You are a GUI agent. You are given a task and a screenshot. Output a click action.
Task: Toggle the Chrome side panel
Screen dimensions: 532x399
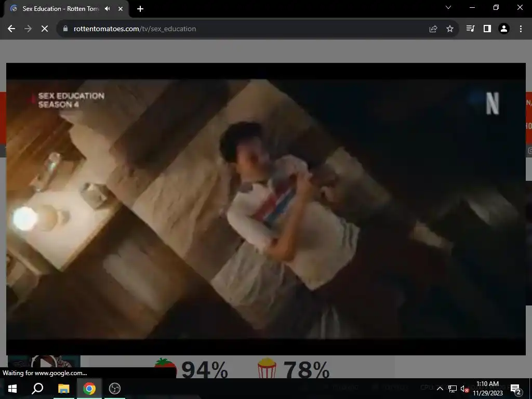[487, 29]
